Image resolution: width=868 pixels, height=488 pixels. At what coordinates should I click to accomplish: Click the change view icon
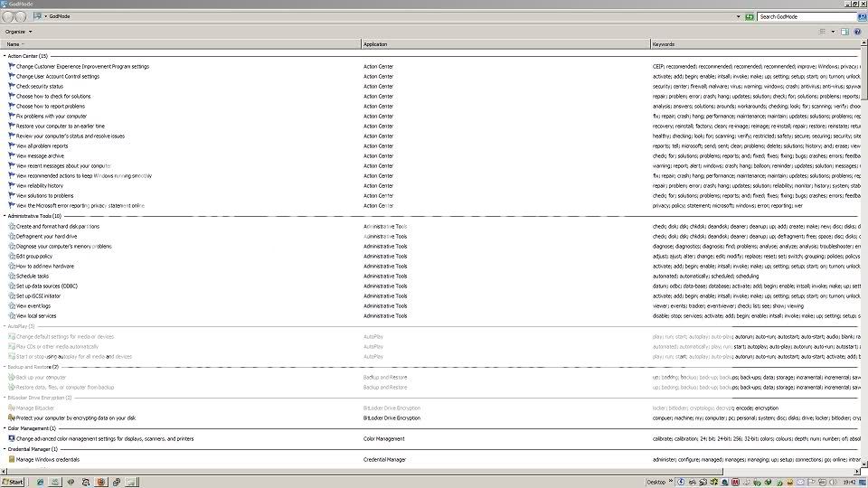821,32
